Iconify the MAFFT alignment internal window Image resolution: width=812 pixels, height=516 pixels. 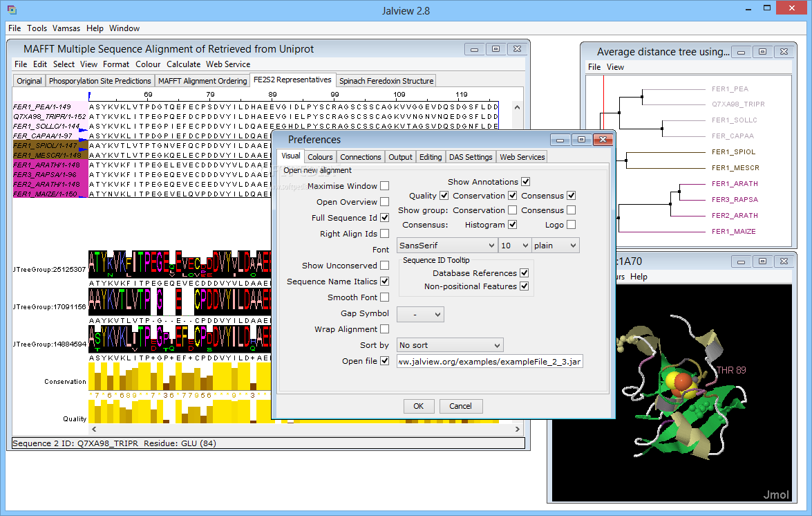coord(474,49)
